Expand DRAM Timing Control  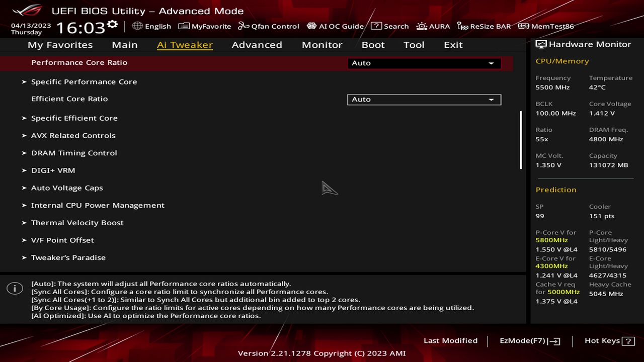74,153
